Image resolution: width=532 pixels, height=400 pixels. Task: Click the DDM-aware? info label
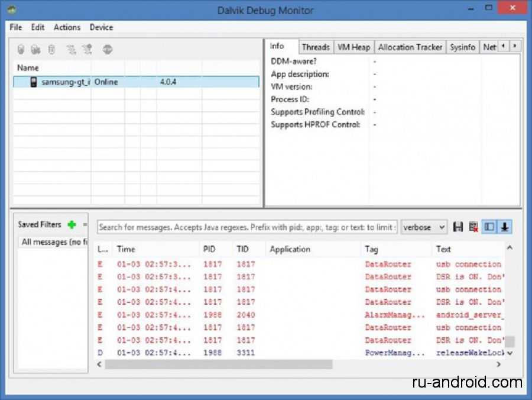click(x=293, y=62)
